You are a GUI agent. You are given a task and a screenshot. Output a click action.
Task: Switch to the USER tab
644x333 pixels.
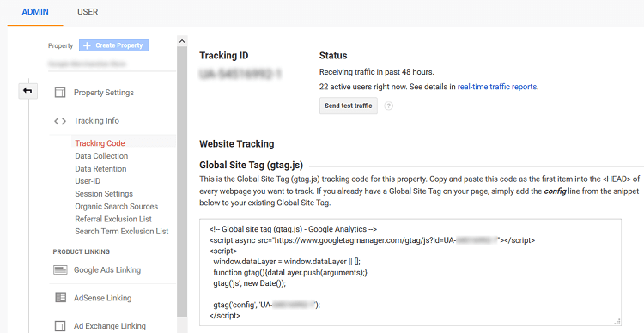(x=88, y=12)
